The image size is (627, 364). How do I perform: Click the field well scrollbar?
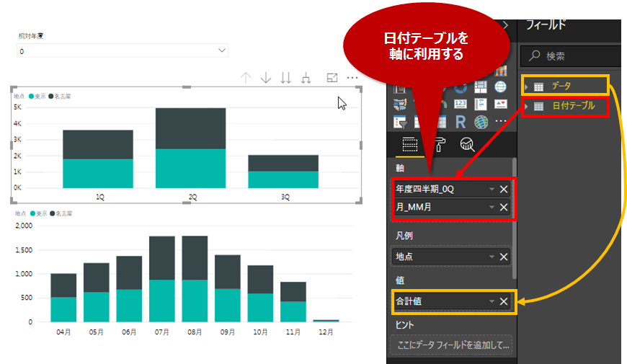(x=515, y=218)
